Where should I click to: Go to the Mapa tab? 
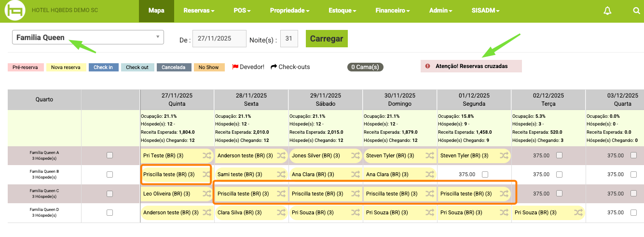coord(156,11)
